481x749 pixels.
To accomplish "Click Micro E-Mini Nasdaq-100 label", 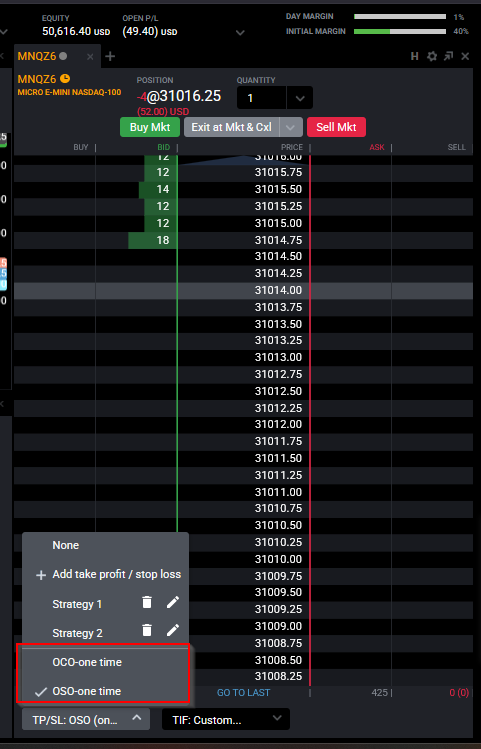I will 69,92.
